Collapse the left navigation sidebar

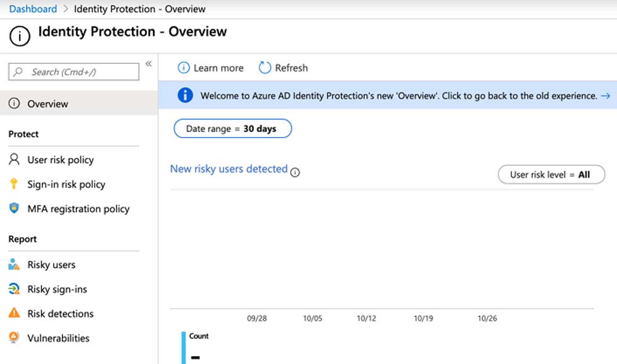pyautogui.click(x=149, y=64)
